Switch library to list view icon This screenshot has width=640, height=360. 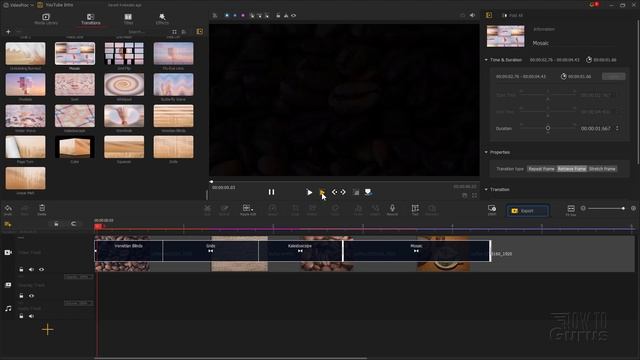pyautogui.click(x=184, y=32)
